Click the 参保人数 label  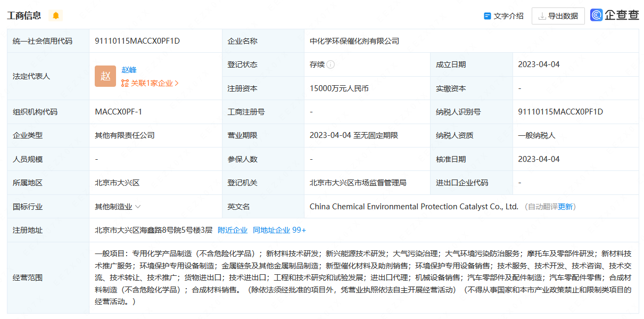(242, 159)
